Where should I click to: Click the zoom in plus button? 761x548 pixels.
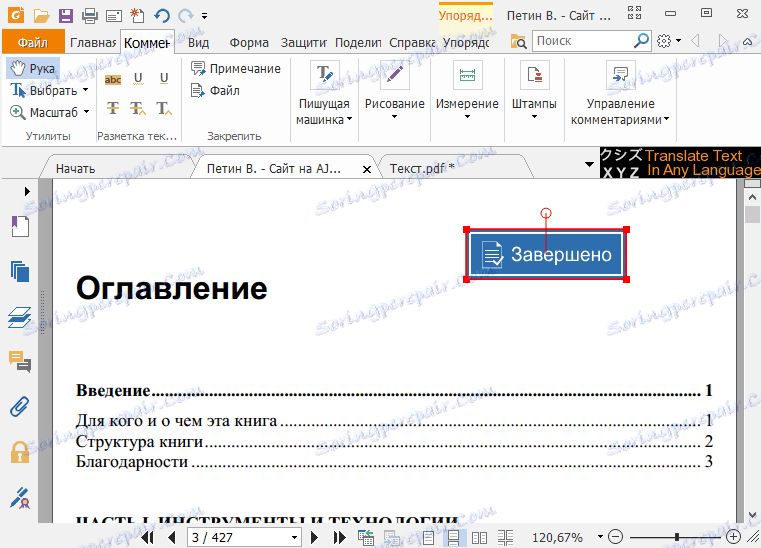point(733,537)
